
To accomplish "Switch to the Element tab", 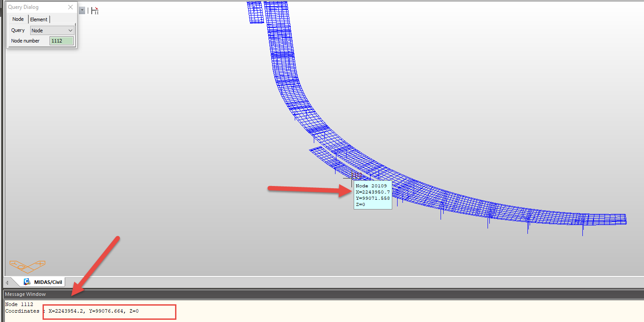I will point(39,19).
